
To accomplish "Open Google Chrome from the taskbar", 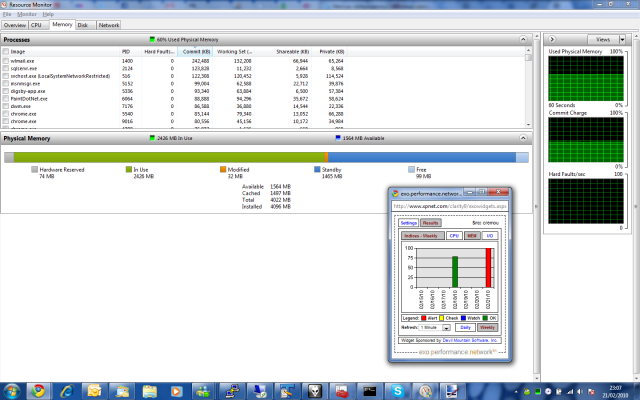I will tap(38, 390).
